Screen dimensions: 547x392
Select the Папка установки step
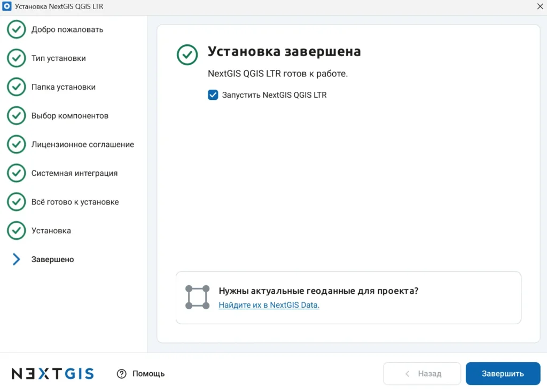64,87
